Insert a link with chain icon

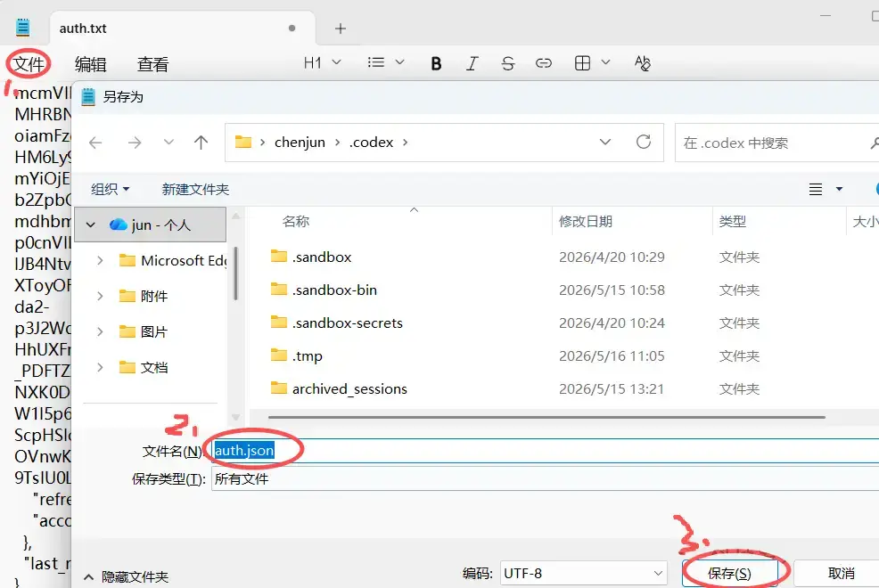(x=544, y=63)
